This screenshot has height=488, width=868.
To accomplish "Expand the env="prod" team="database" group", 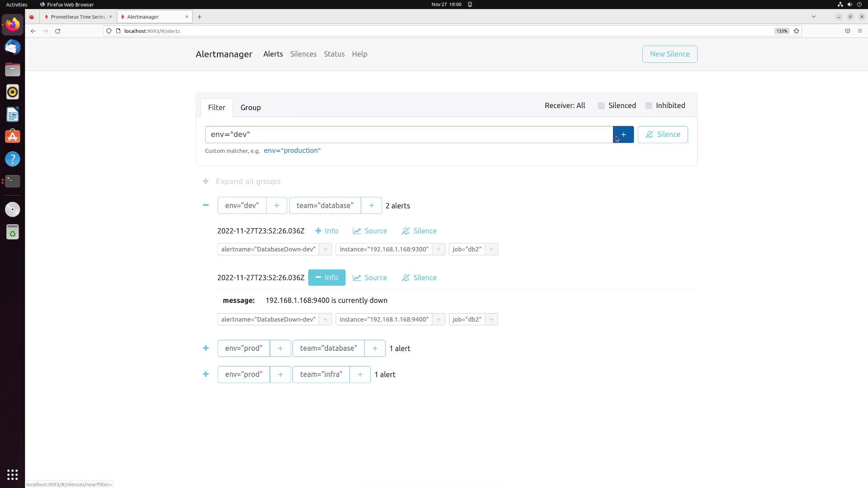I will [x=206, y=348].
